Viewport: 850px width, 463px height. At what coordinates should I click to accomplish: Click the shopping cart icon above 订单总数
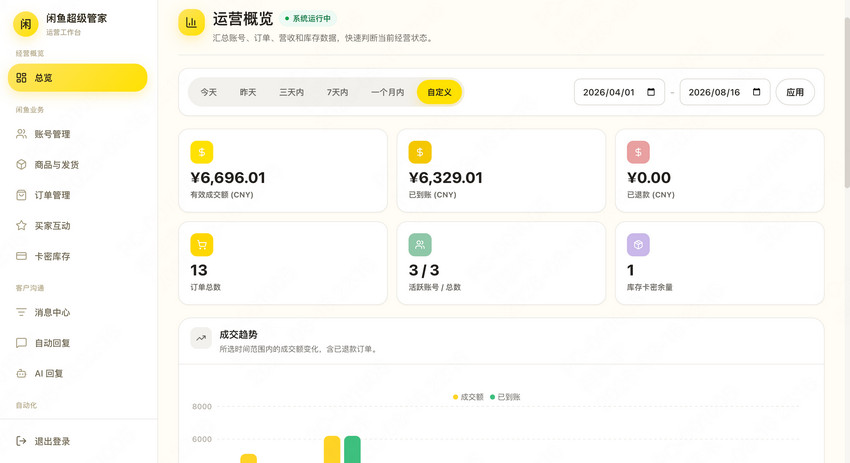[x=202, y=245]
